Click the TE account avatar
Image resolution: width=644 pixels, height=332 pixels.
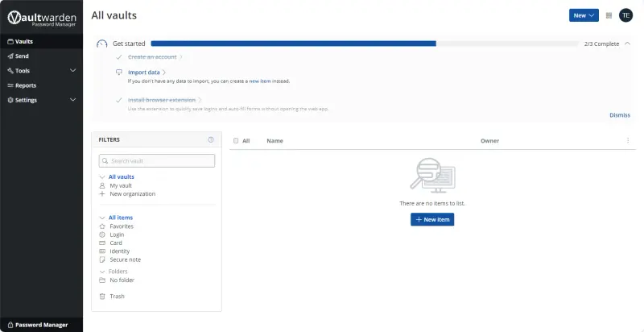[625, 15]
